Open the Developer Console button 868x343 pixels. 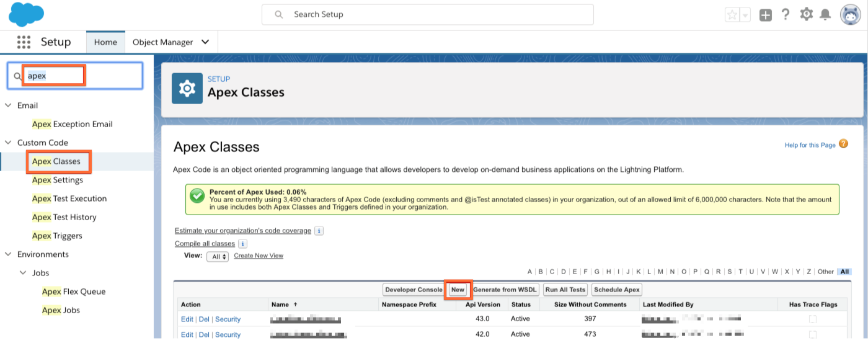coord(414,290)
